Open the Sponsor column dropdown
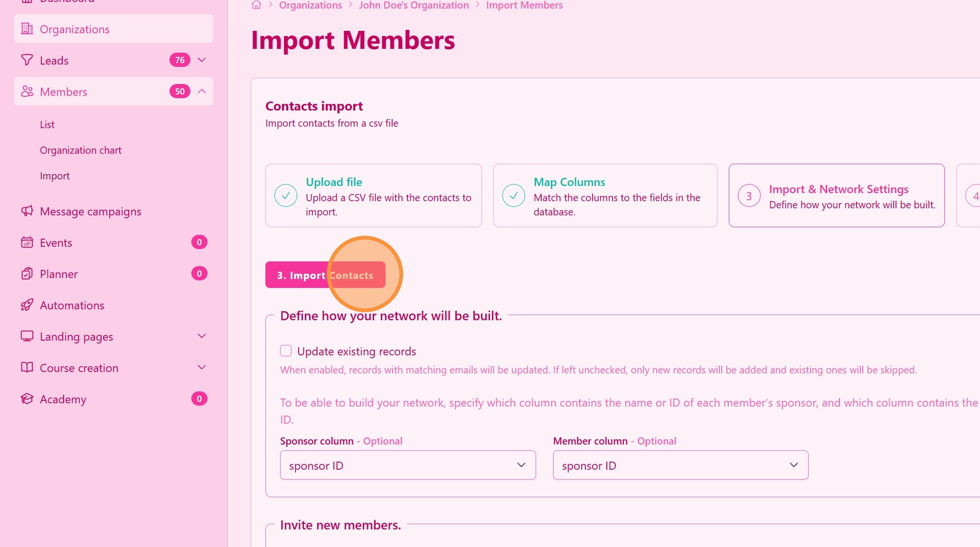980x547 pixels. [x=408, y=465]
